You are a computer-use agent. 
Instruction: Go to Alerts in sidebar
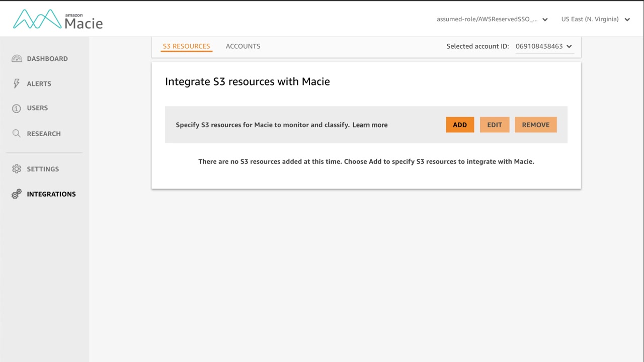(39, 84)
